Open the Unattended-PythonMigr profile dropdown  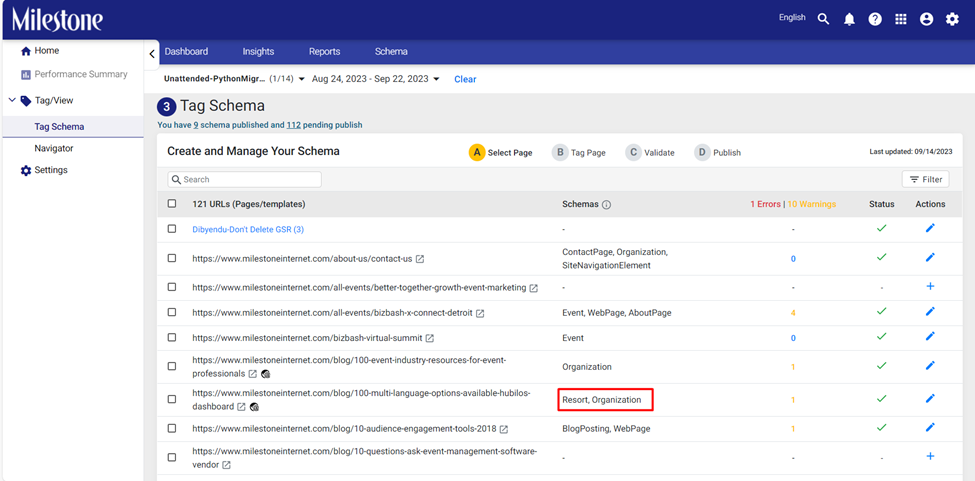(234, 79)
